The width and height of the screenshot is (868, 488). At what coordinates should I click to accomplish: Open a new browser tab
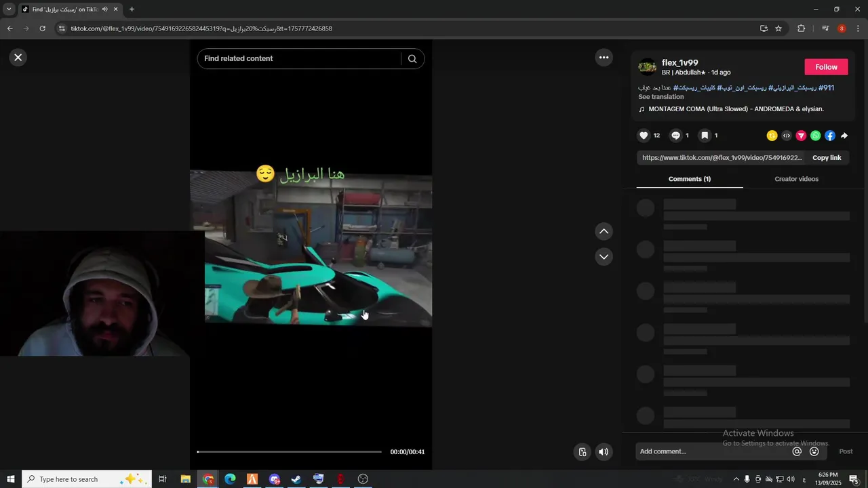132,9
